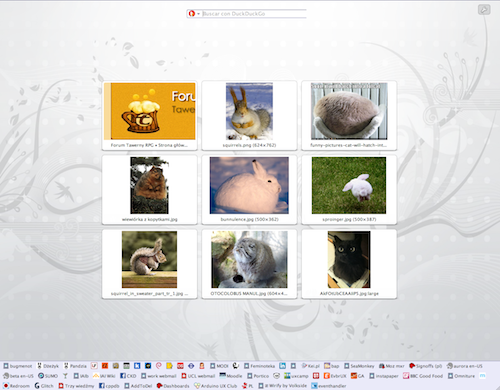Click the Debian swirl bookmark icon
The height and width of the screenshot is (390, 500).
[159, 366]
